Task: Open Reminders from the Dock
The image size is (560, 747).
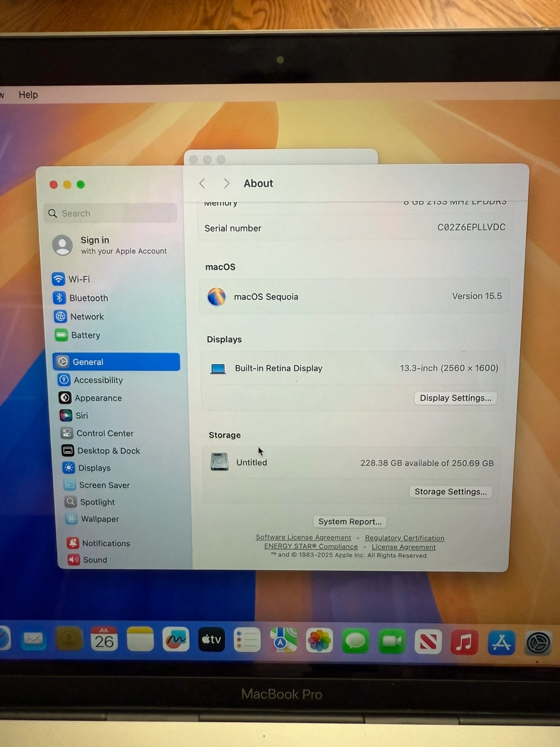Action: (247, 640)
